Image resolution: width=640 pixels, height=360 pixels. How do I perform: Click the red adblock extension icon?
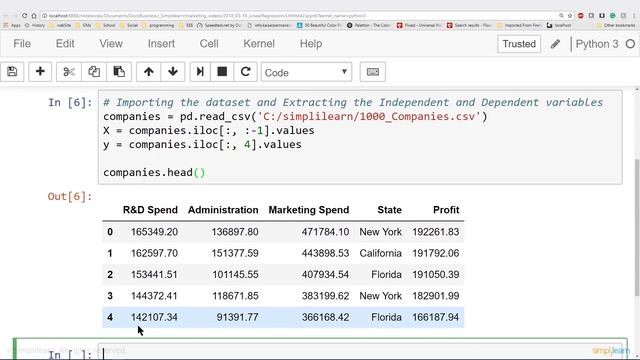pos(580,16)
